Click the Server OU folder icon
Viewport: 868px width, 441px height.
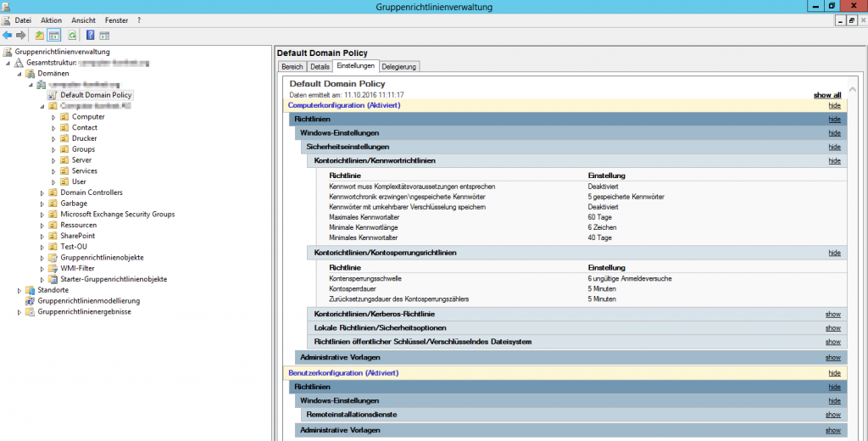coord(64,160)
